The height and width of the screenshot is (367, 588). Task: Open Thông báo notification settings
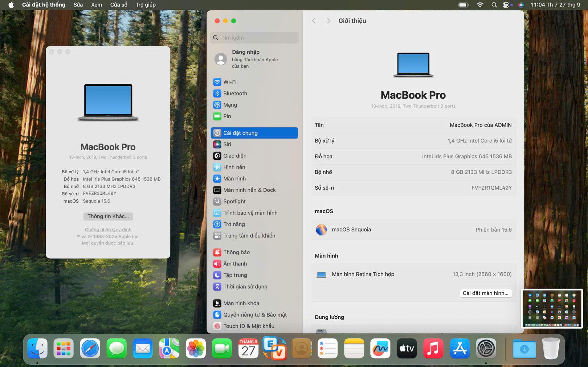coord(236,252)
